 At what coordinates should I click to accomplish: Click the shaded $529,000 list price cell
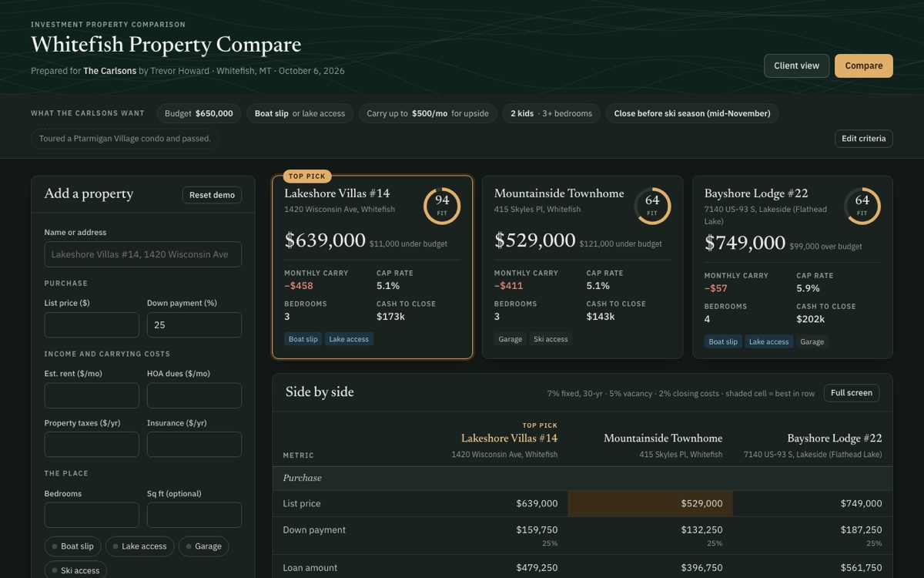[x=650, y=504]
